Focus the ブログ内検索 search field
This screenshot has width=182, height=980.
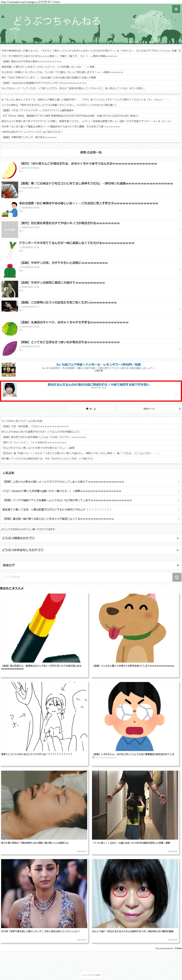[86, 577]
